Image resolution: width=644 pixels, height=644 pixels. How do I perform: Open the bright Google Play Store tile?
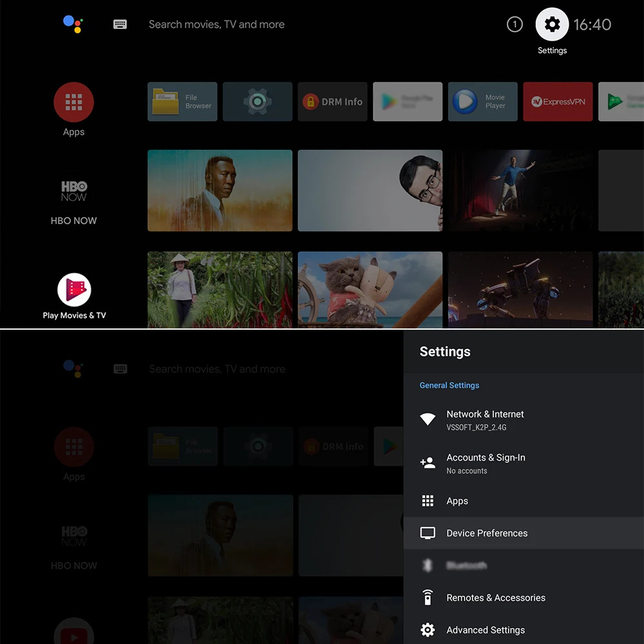click(408, 102)
